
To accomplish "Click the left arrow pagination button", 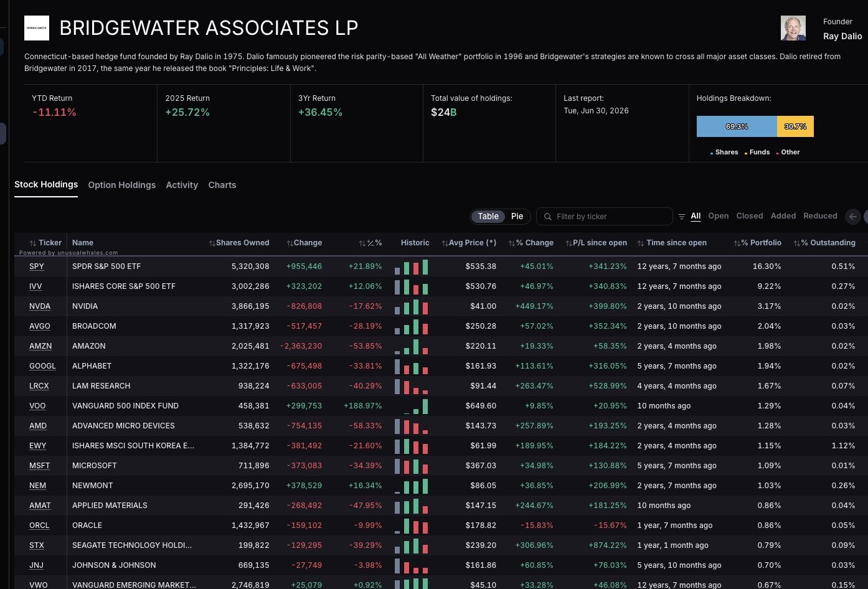I will (853, 217).
